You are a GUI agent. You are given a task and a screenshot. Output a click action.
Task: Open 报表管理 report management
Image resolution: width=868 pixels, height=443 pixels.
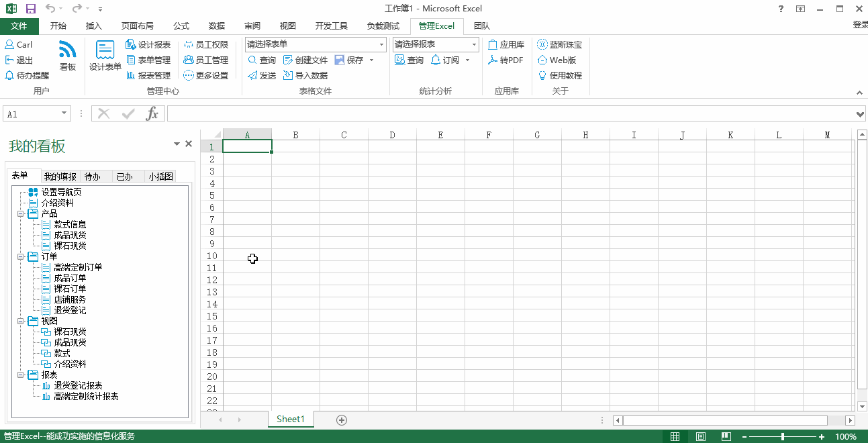[148, 75]
